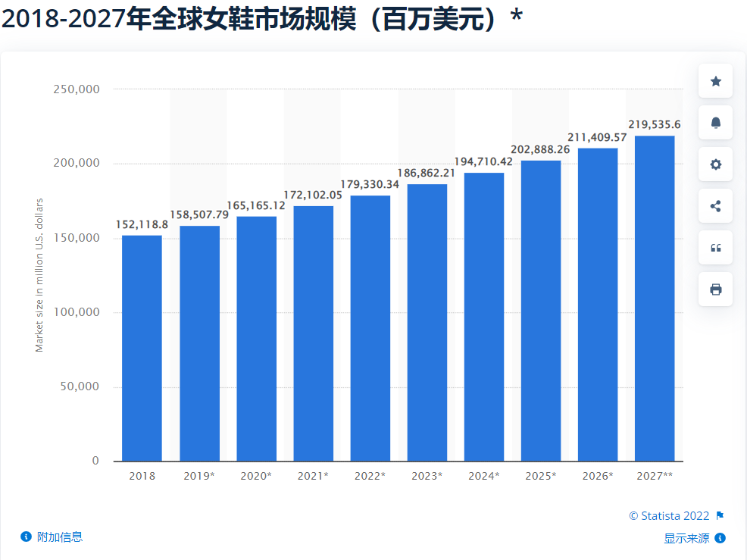Select the 2027** bar
This screenshot has height=560, width=747.
point(655,299)
